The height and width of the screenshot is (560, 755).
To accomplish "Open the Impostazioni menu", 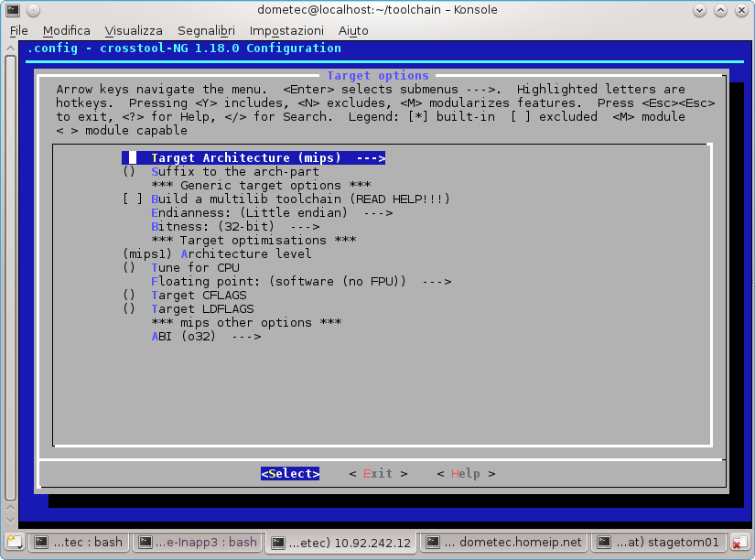I will (286, 30).
